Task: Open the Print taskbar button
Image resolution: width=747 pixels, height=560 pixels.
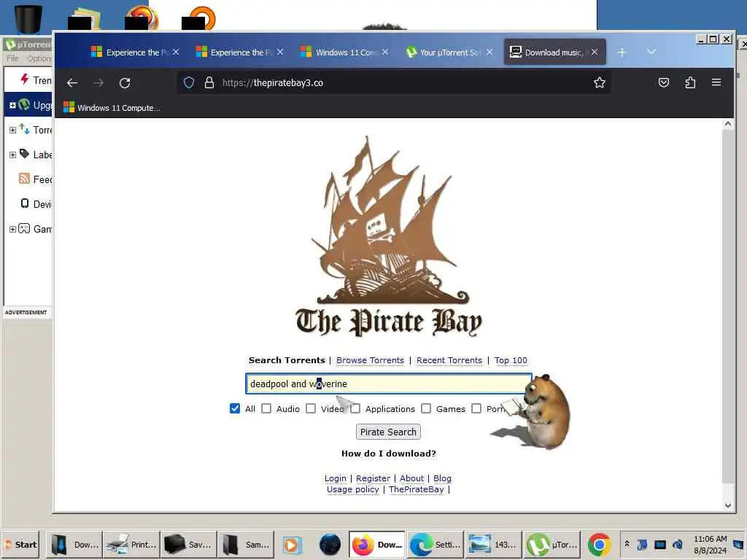Action: 131,545
